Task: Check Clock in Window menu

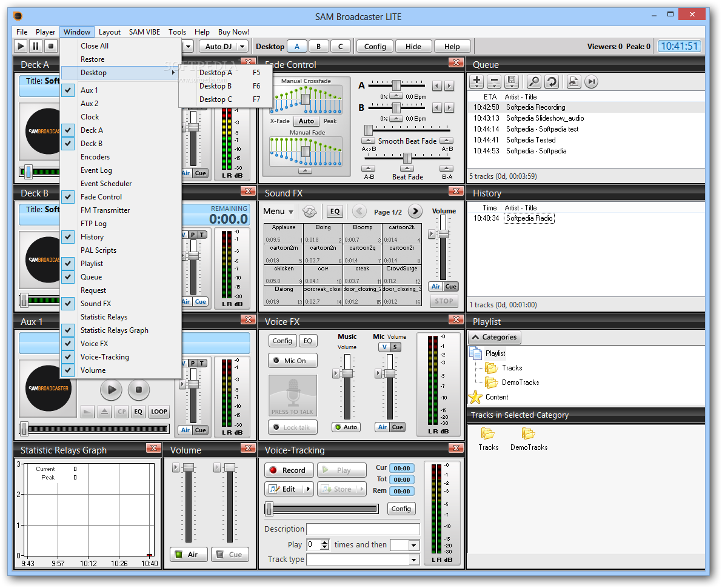Action: tap(121, 117)
